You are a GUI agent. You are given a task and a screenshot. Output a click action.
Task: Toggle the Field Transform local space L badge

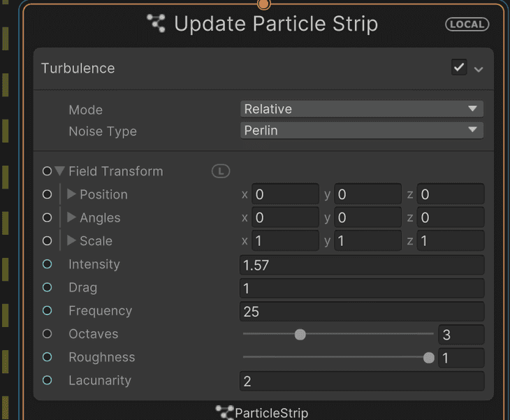(x=221, y=171)
